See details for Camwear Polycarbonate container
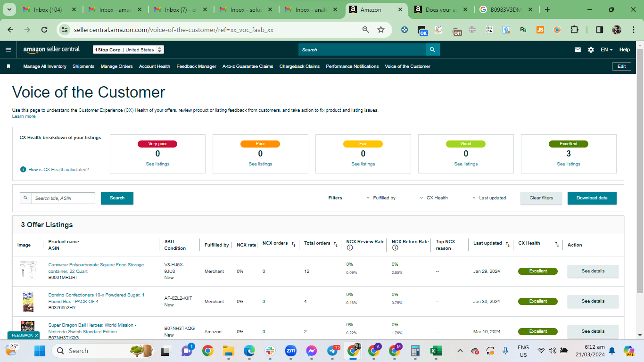This screenshot has width=644, height=362. [x=593, y=271]
